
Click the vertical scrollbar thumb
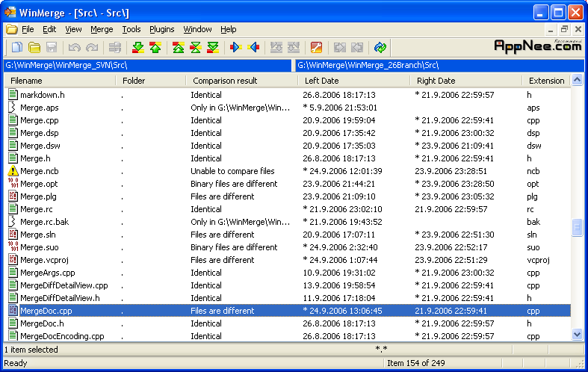point(577,227)
